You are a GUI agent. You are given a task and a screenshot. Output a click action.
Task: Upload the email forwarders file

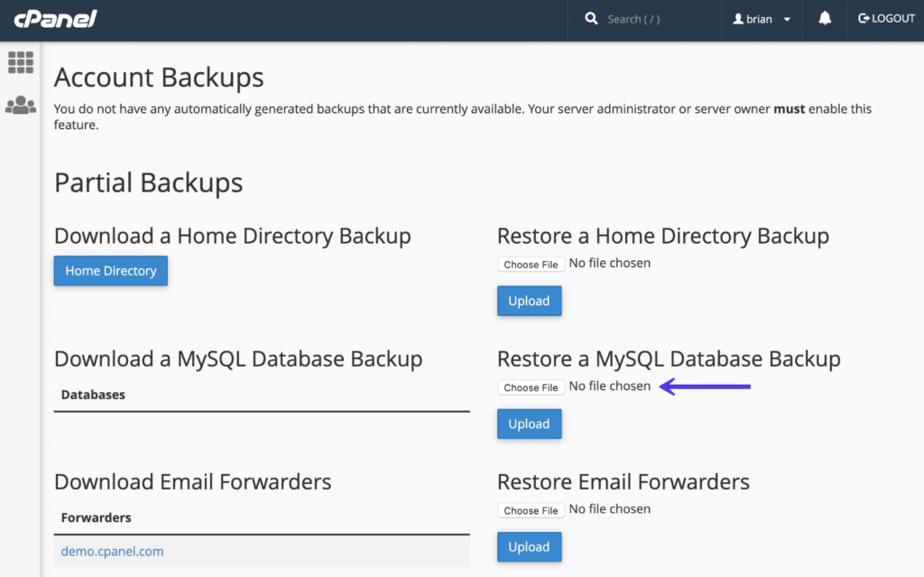coord(529,546)
